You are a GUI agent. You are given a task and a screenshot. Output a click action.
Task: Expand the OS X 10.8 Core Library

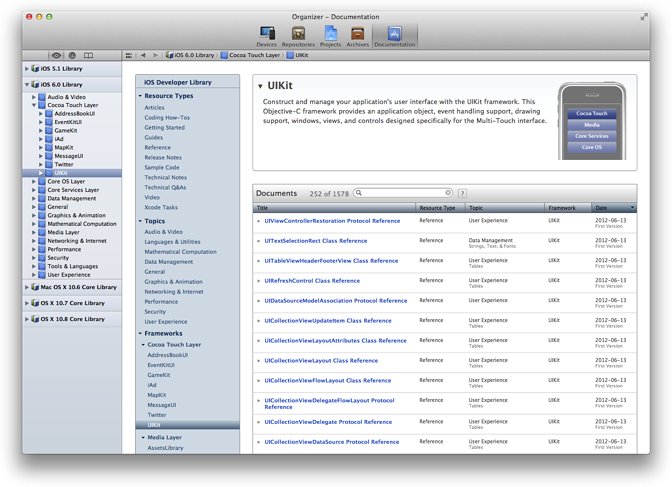pyautogui.click(x=29, y=319)
